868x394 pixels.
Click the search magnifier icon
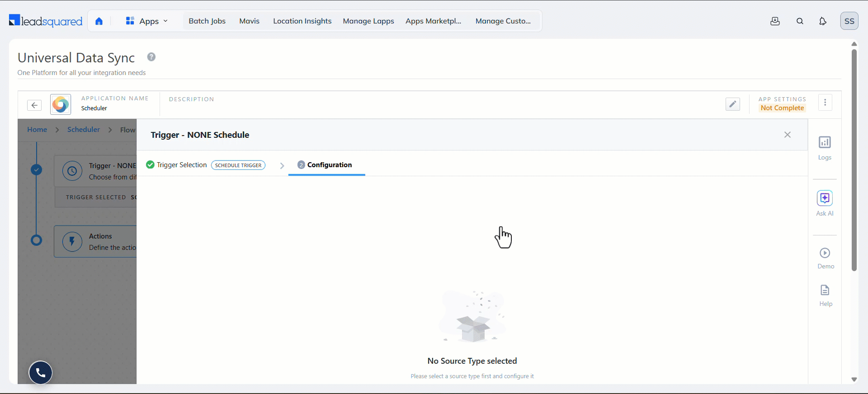[x=800, y=21]
